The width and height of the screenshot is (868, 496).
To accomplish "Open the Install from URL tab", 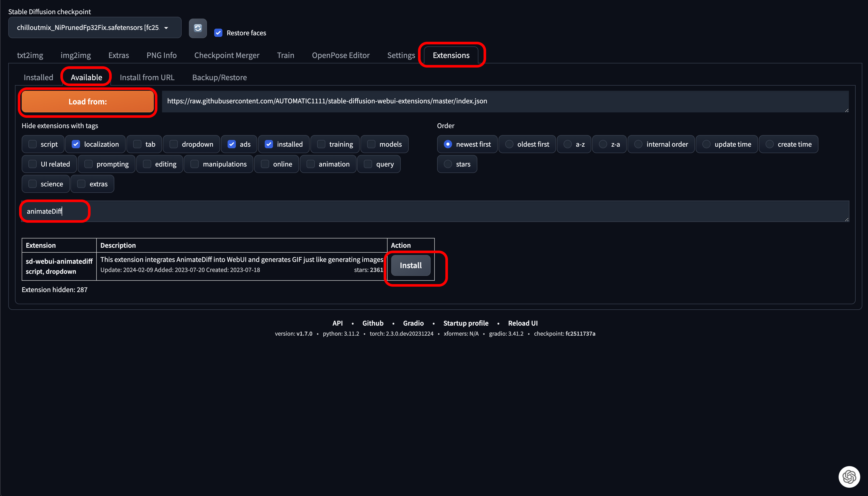I will click(147, 77).
